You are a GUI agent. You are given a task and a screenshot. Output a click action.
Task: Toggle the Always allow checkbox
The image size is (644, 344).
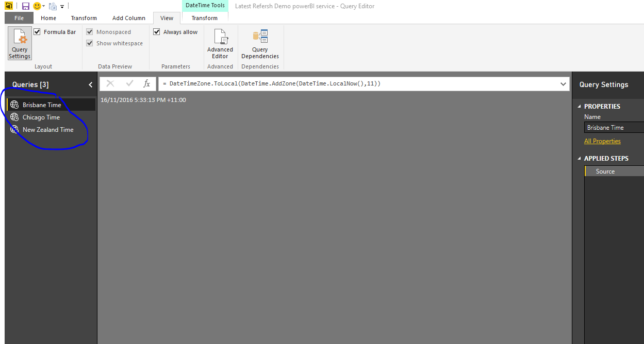[157, 32]
